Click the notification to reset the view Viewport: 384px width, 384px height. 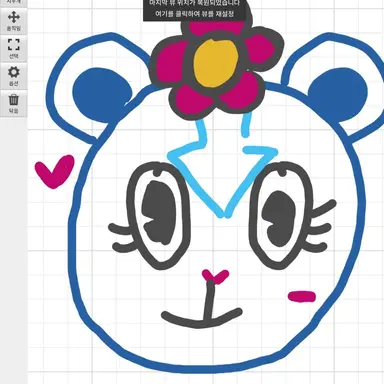coord(195,10)
